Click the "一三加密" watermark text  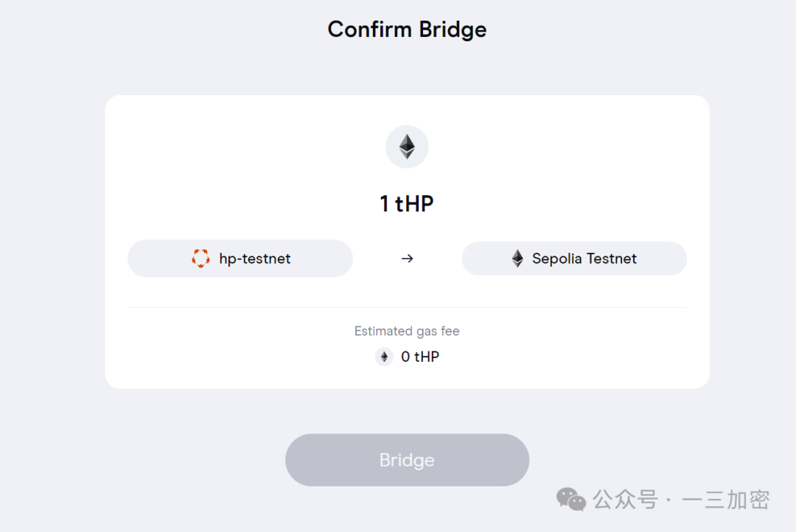point(726,500)
